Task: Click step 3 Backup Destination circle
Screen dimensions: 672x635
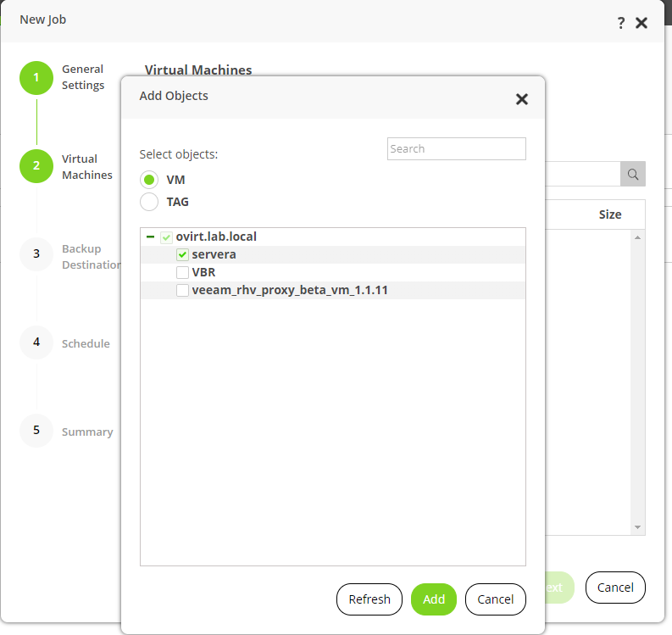Action: (x=36, y=253)
